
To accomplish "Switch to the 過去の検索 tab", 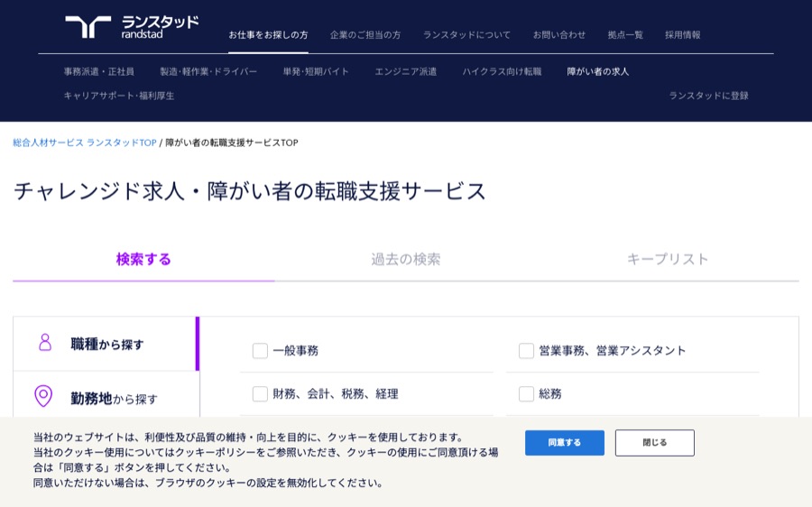I will tap(405, 259).
